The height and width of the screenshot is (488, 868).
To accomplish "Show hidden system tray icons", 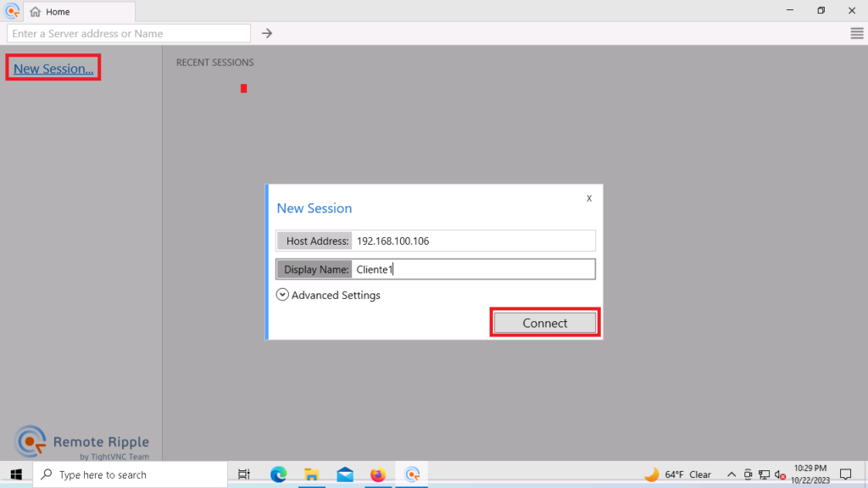I will point(732,474).
